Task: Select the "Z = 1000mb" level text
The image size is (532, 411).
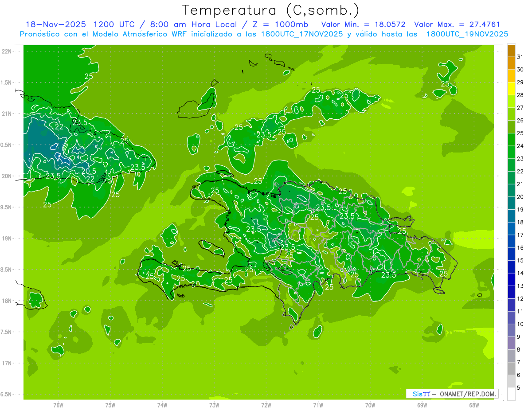Action: pos(280,24)
